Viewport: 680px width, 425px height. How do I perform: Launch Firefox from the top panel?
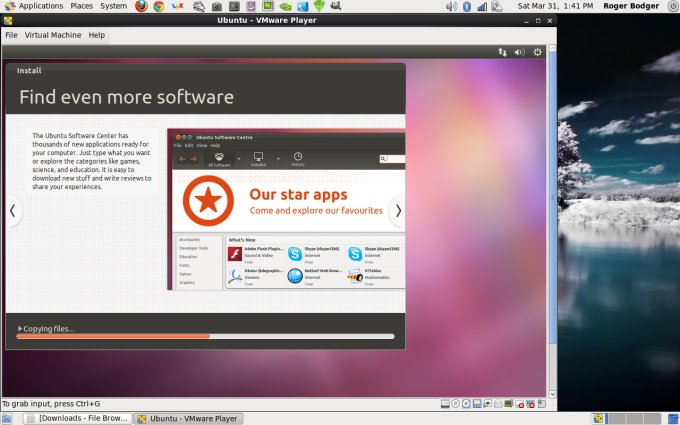pyautogui.click(x=141, y=6)
